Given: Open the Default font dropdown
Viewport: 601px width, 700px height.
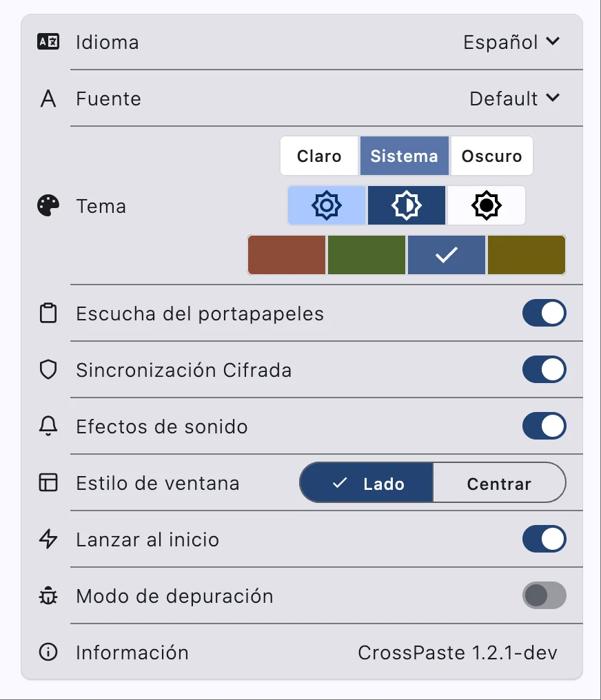Looking at the screenshot, I should click(515, 99).
